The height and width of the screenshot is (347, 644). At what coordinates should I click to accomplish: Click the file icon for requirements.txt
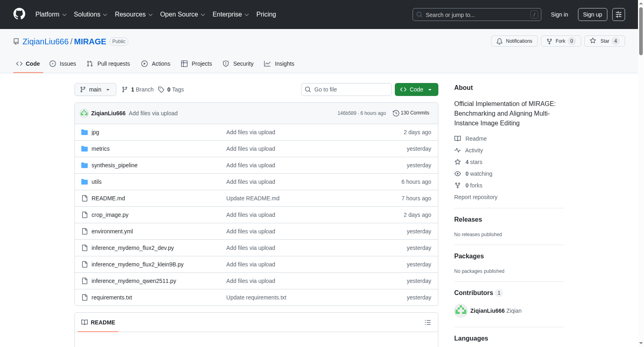coord(85,297)
